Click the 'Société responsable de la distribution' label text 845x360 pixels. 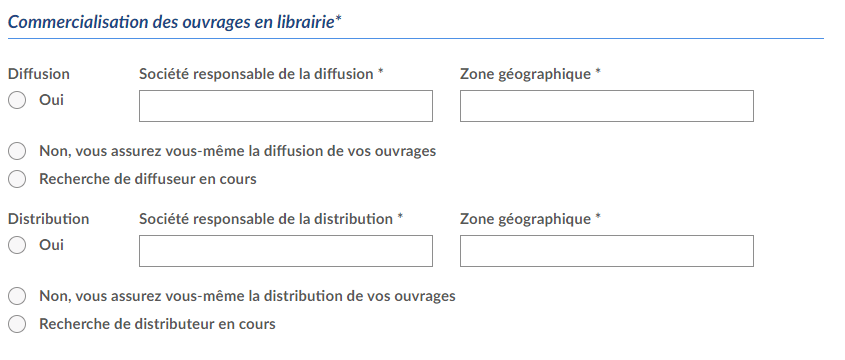click(x=266, y=219)
